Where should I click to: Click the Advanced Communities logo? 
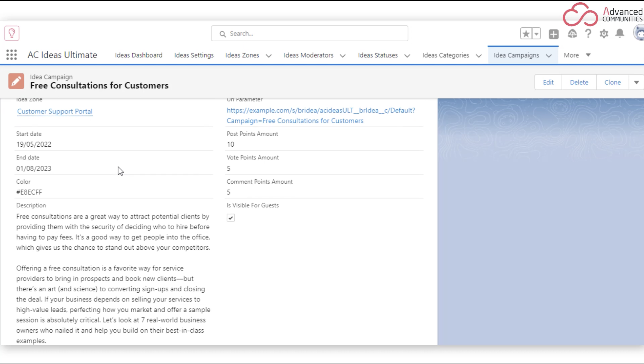click(x=603, y=14)
